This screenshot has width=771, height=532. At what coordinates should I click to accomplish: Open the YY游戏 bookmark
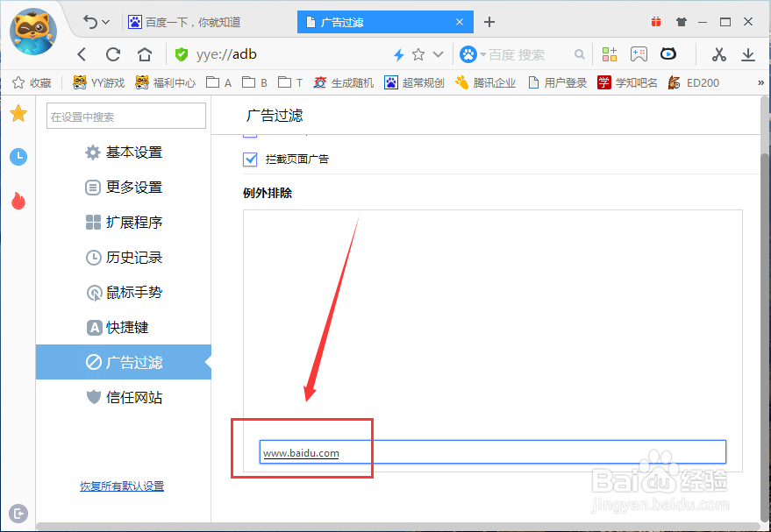98,83
